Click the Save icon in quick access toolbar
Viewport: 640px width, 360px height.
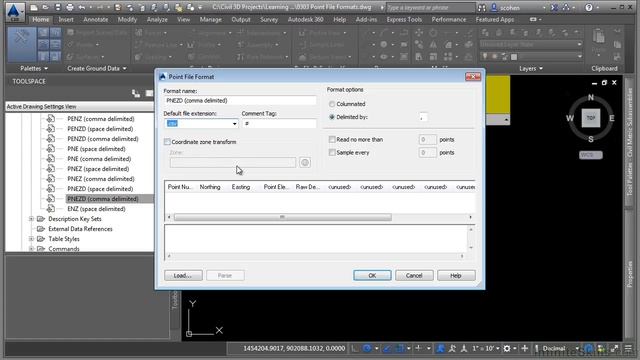pos(58,7)
